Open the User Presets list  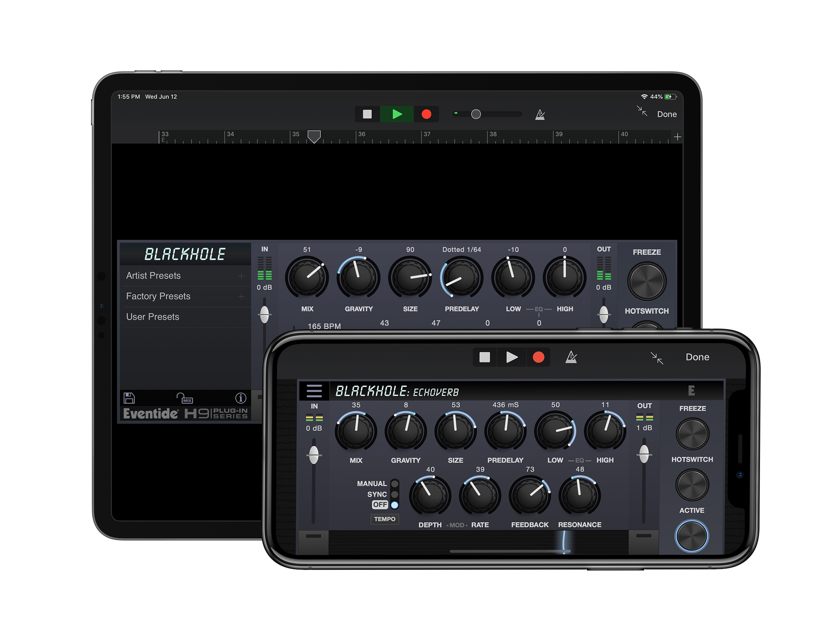pyautogui.click(x=186, y=317)
